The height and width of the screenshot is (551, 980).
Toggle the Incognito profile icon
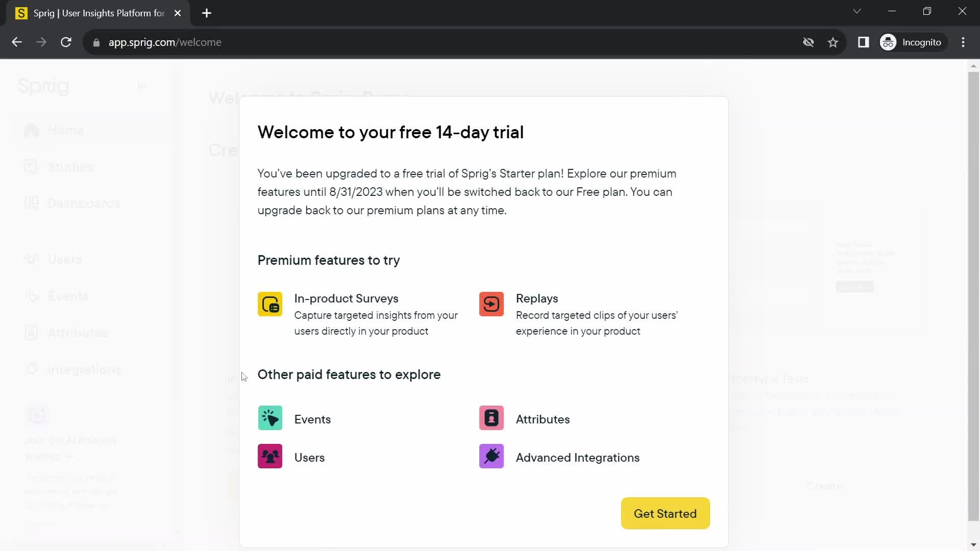coord(889,42)
